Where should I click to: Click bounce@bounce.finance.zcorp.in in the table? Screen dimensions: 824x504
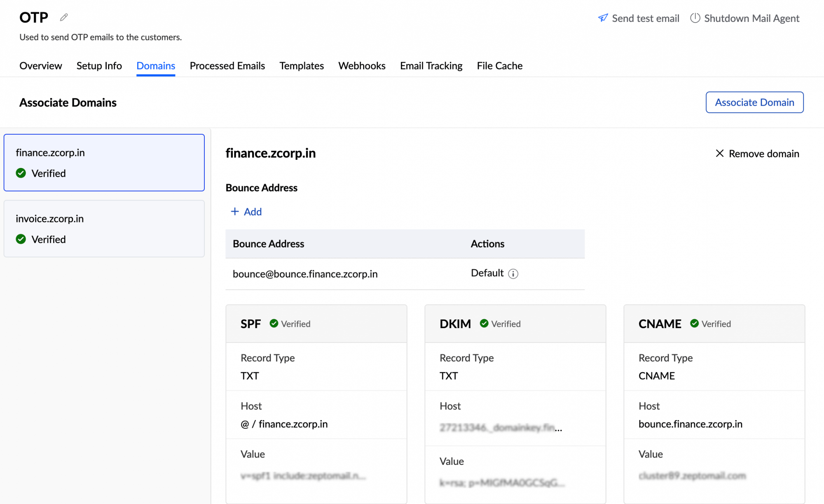(x=305, y=273)
